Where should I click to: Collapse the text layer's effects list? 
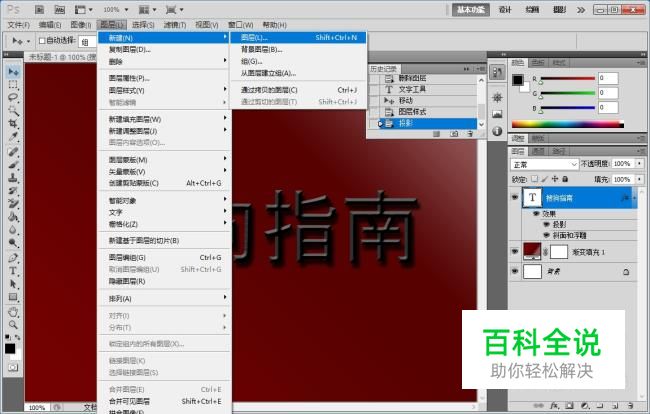(633, 198)
